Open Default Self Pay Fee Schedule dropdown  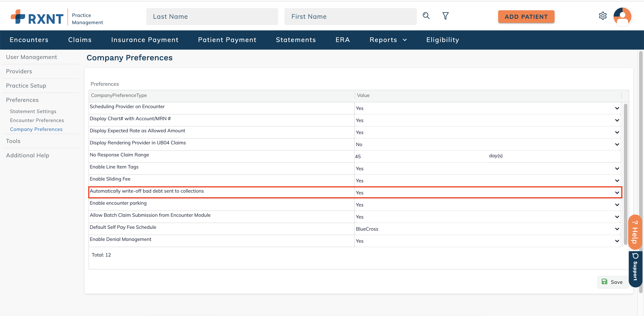[x=487, y=229]
